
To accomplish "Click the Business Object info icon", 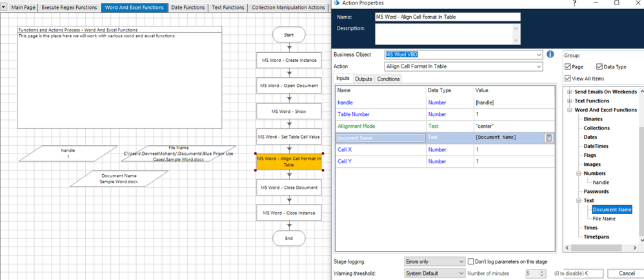I will 550,54.
